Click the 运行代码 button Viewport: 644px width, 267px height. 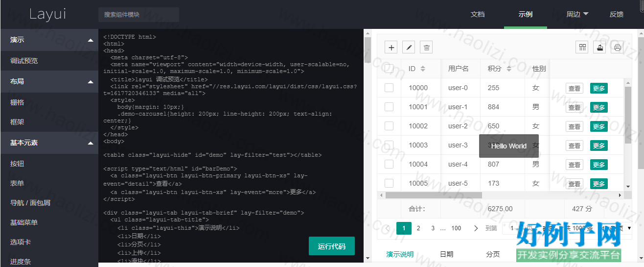332,246
